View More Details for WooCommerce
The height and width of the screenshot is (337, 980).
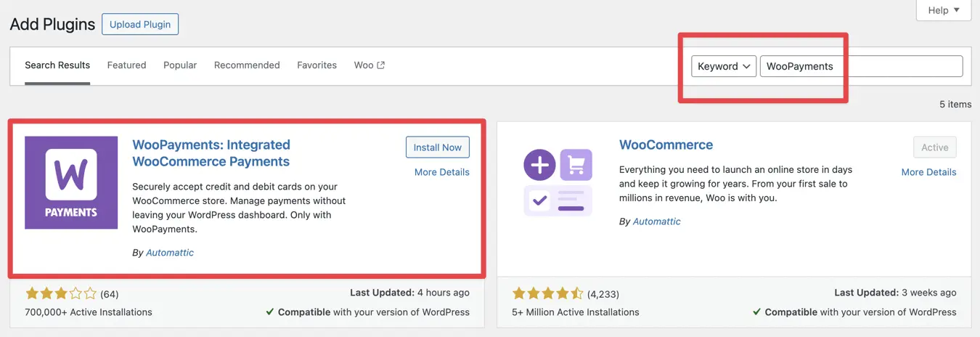pyautogui.click(x=928, y=172)
